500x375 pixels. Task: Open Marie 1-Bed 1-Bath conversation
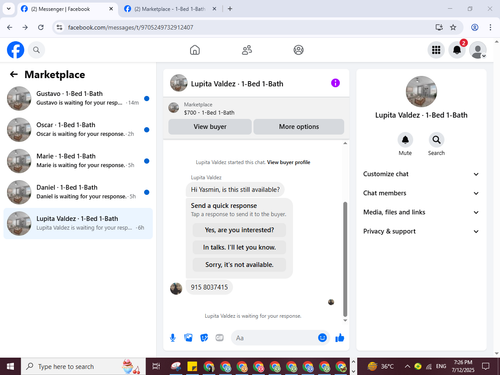pyautogui.click(x=78, y=161)
